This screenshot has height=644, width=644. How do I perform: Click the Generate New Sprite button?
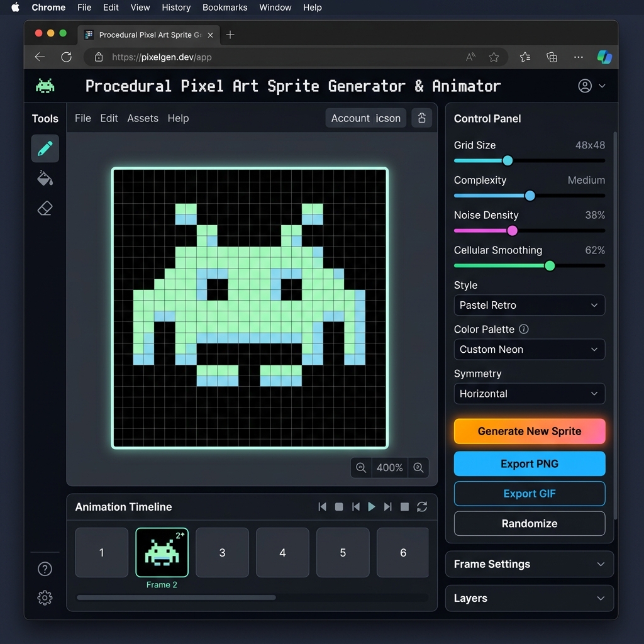[530, 431]
